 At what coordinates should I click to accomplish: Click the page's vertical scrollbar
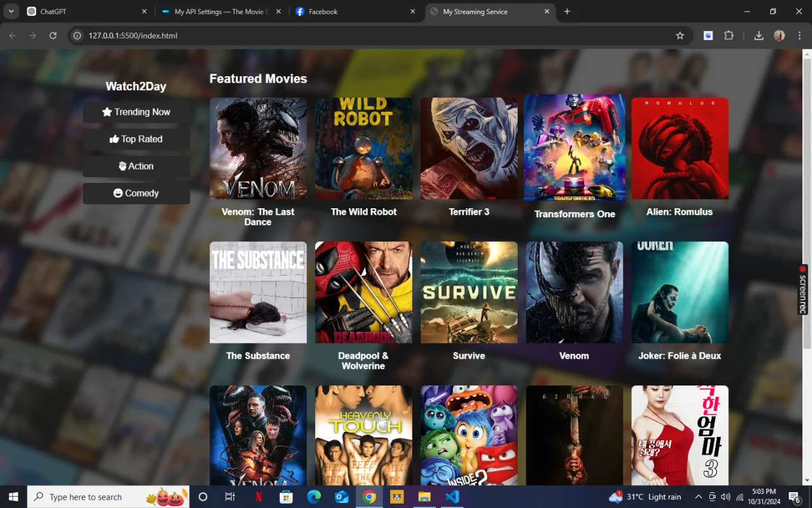(807, 203)
